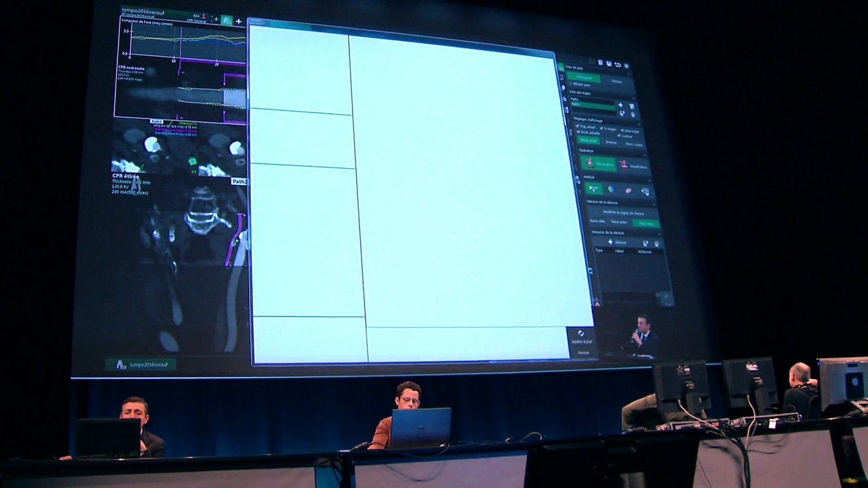868x488 pixels.
Task: Click the icon beside the pink figure
Action: click(214, 18)
